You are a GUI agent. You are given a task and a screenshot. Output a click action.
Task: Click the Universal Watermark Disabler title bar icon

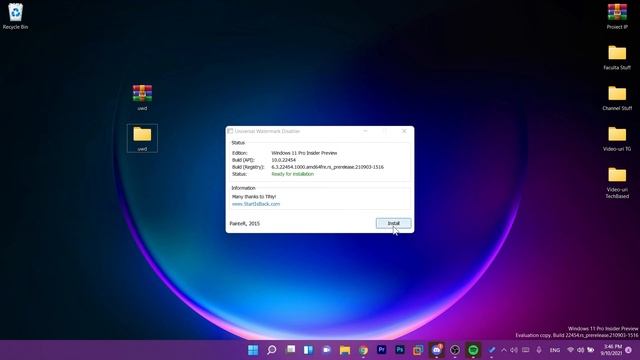pyautogui.click(x=230, y=131)
